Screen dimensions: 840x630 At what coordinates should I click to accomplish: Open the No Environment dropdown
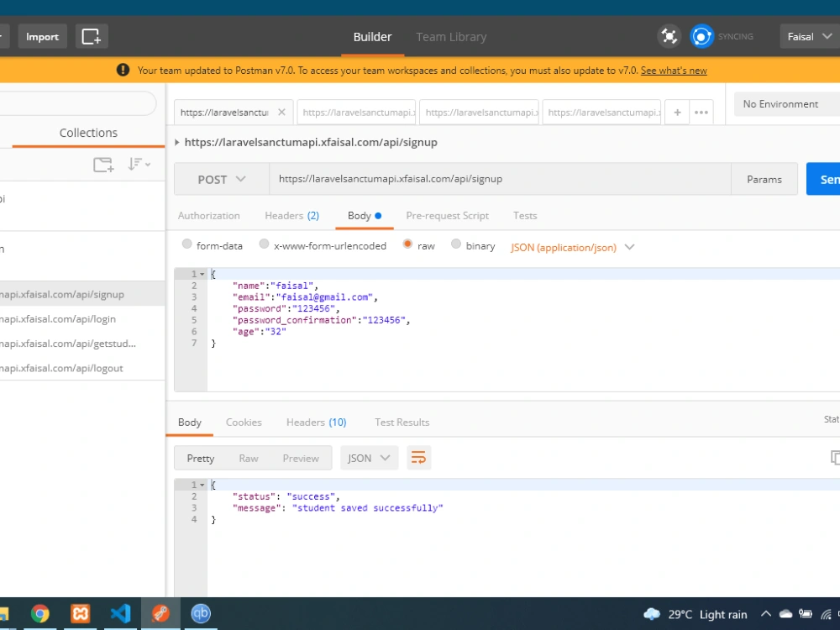click(x=787, y=104)
